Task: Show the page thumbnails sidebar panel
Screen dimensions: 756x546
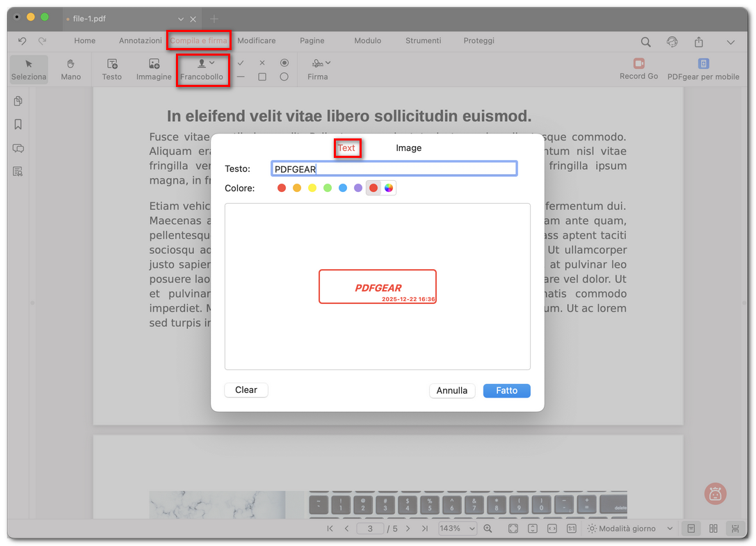Action: point(18,102)
